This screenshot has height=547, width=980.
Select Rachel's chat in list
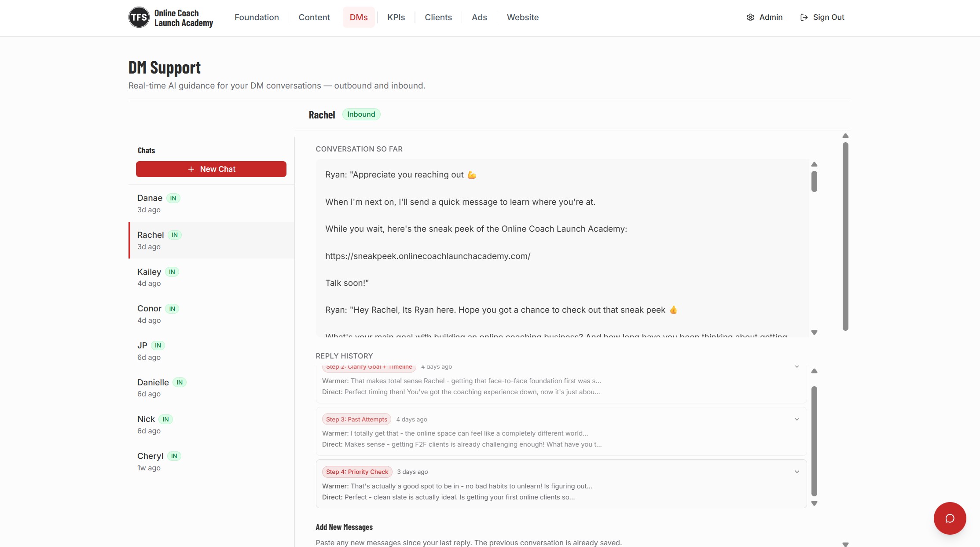click(x=211, y=240)
